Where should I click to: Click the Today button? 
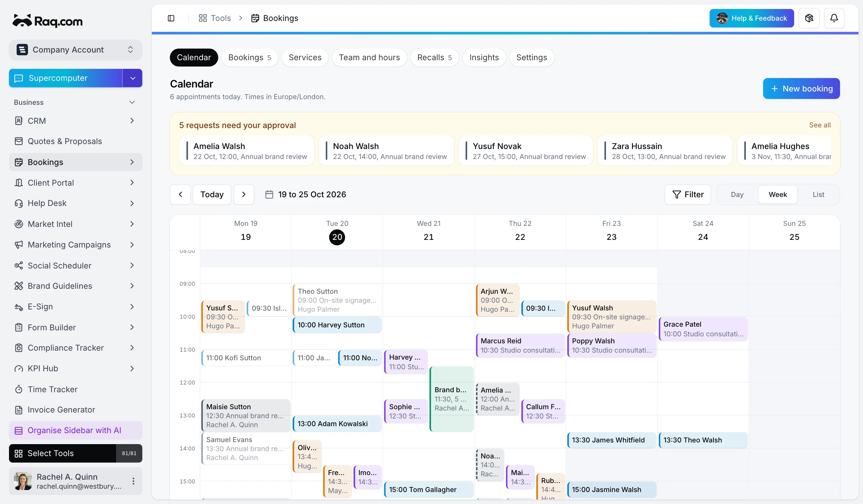tap(212, 195)
